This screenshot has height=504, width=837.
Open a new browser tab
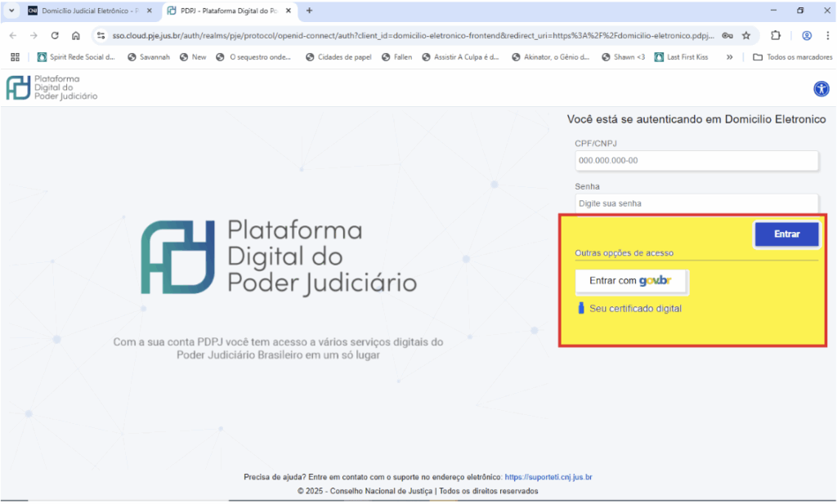pyautogui.click(x=309, y=11)
